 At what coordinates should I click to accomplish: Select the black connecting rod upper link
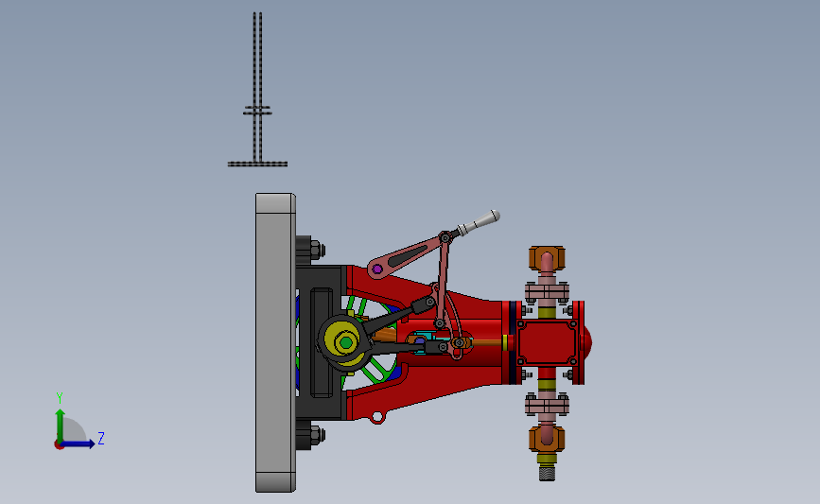click(x=398, y=315)
